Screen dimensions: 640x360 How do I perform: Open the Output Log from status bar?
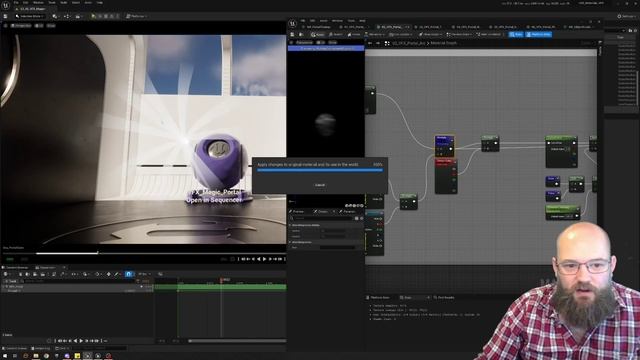42,348
